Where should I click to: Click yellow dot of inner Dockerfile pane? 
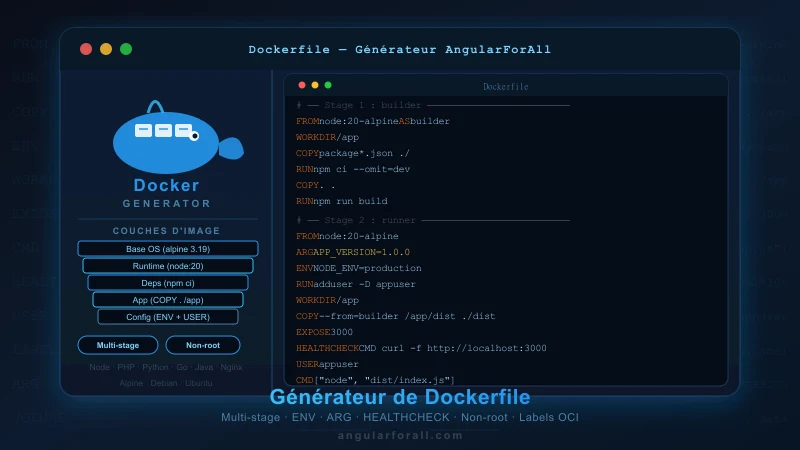[315, 85]
